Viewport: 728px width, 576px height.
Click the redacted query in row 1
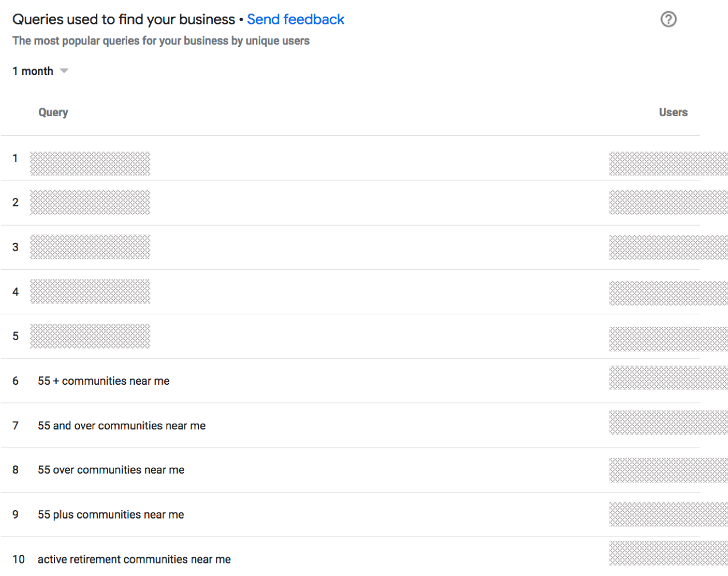click(90, 164)
